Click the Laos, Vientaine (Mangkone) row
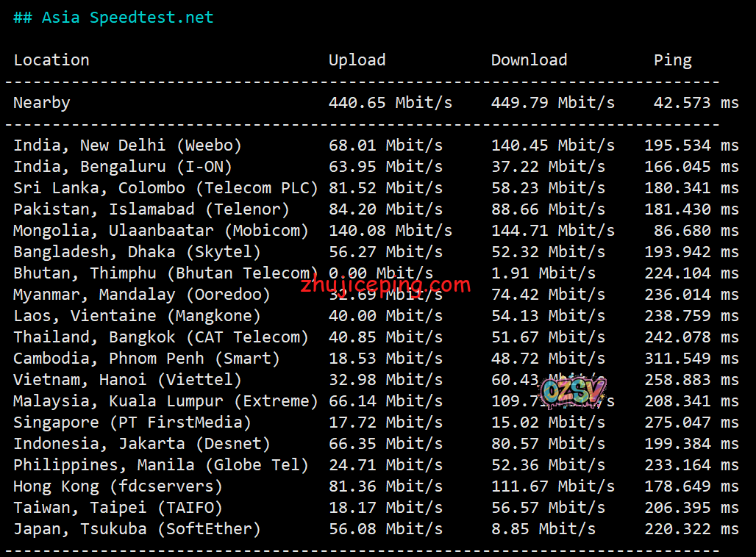 tap(137, 316)
